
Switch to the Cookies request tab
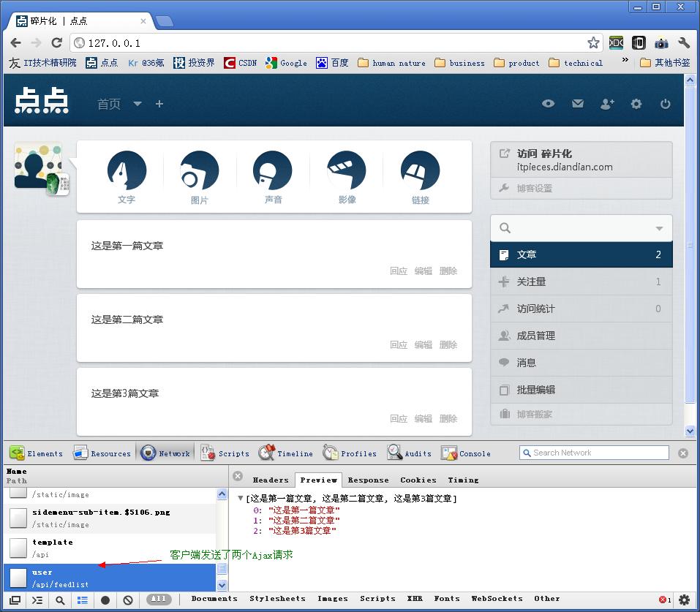[x=418, y=480]
